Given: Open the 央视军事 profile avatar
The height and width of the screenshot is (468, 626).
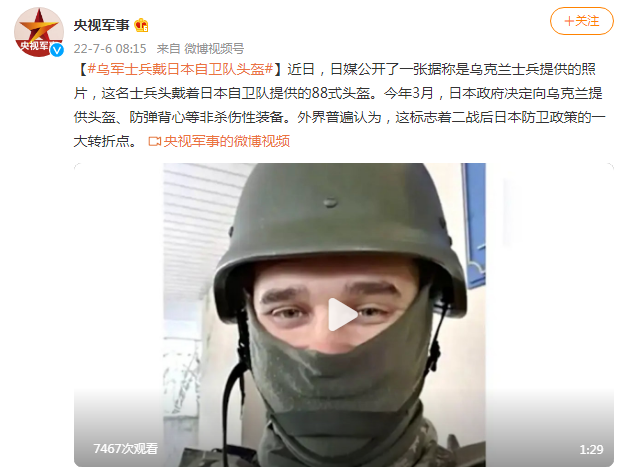Looking at the screenshot, I should (x=39, y=32).
